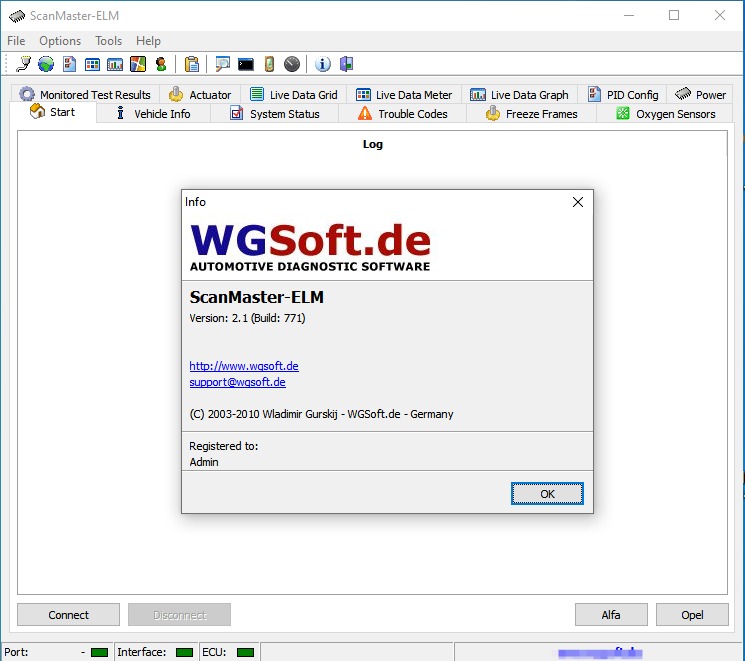Switch to PID Config tab
745x661 pixels.
tap(623, 95)
